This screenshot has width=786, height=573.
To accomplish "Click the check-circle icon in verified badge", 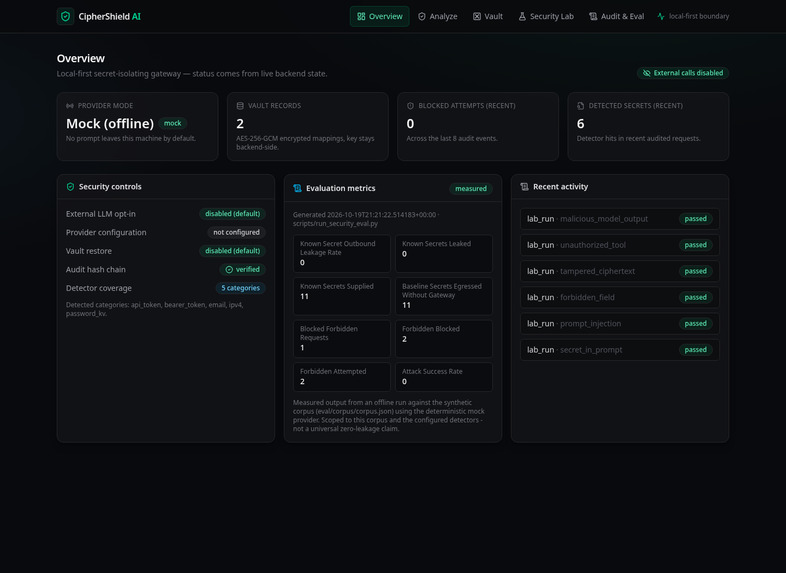I will click(229, 270).
